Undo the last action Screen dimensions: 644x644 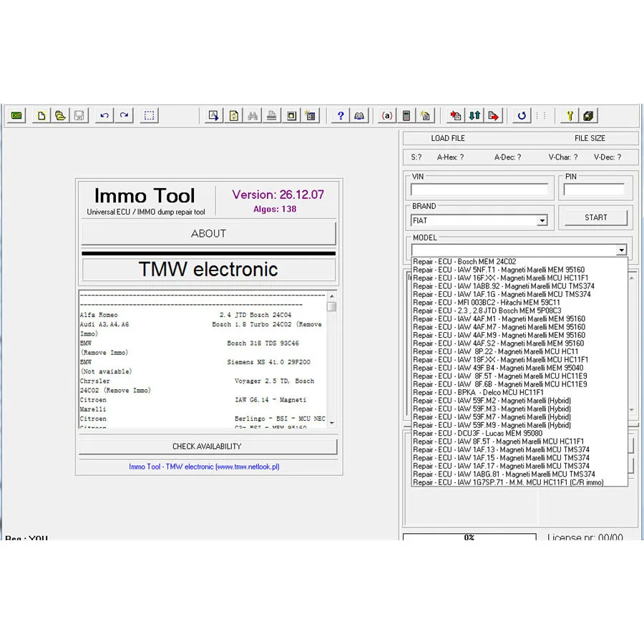click(104, 115)
